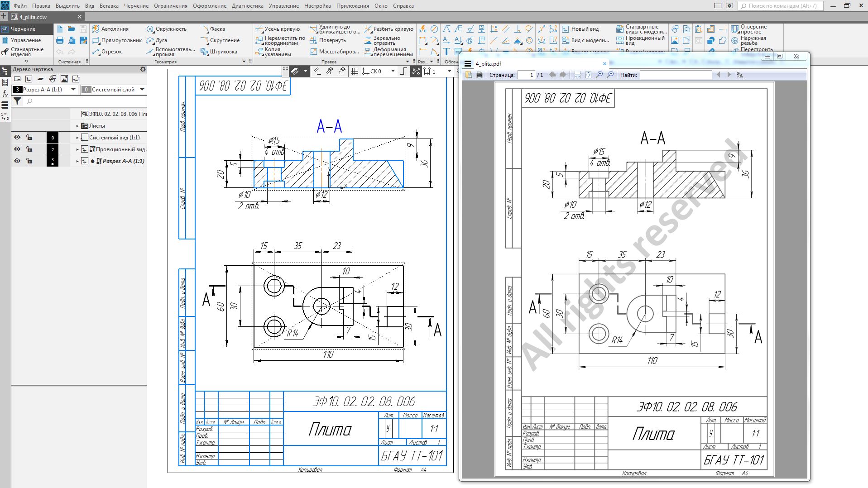This screenshot has height=488, width=868.
Task: Open the Файл menu
Action: [x=20, y=6]
